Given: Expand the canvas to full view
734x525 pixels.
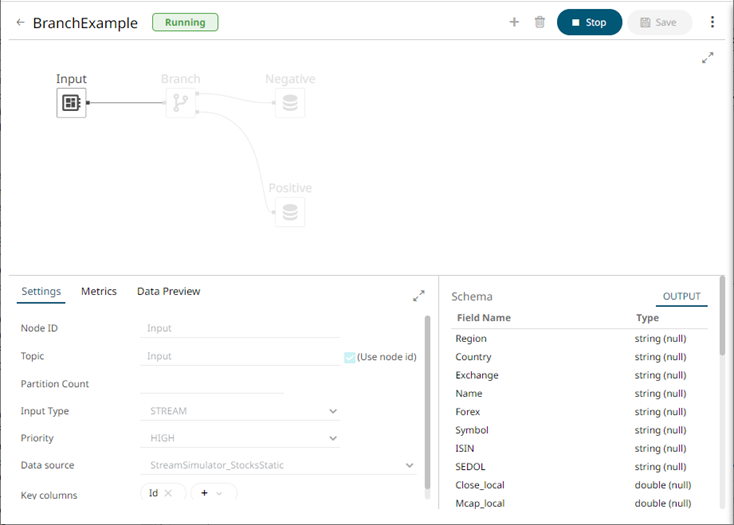Looking at the screenshot, I should pos(708,58).
